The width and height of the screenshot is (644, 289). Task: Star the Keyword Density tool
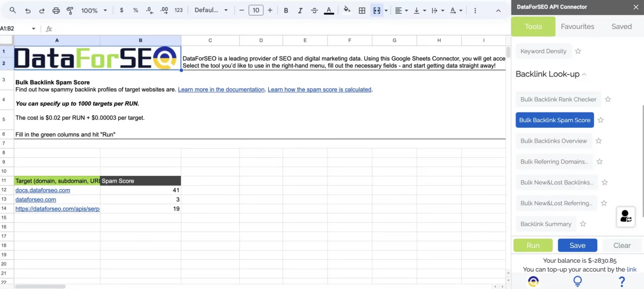click(578, 51)
